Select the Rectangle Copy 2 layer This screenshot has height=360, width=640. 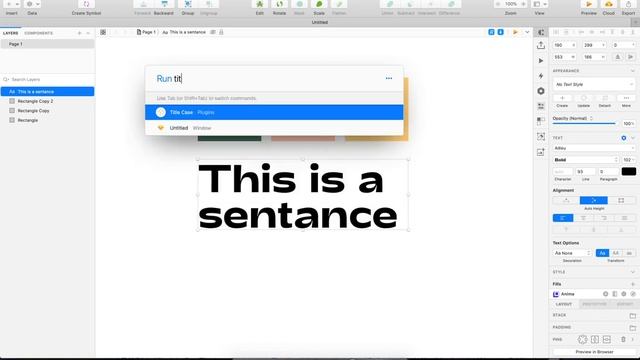pyautogui.click(x=47, y=101)
